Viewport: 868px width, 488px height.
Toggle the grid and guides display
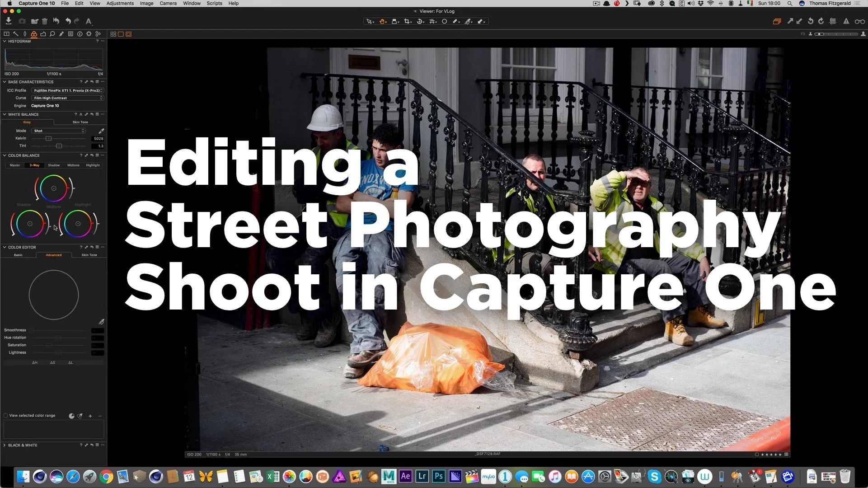(834, 21)
